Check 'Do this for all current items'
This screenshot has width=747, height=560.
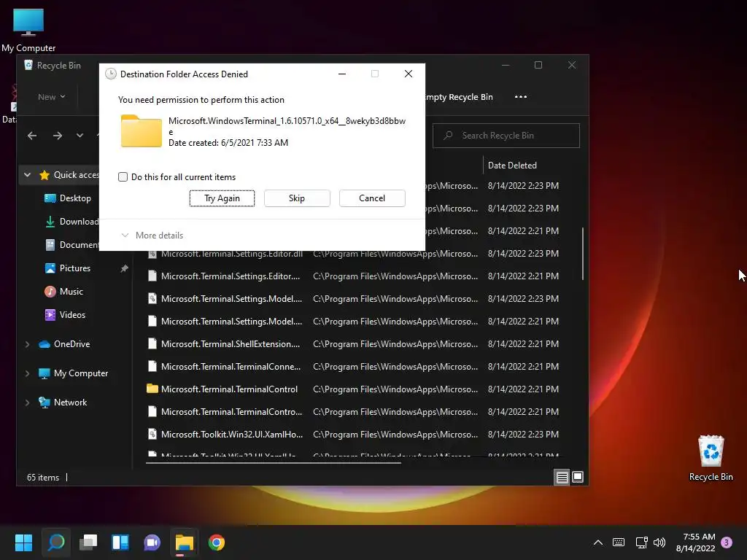click(123, 177)
